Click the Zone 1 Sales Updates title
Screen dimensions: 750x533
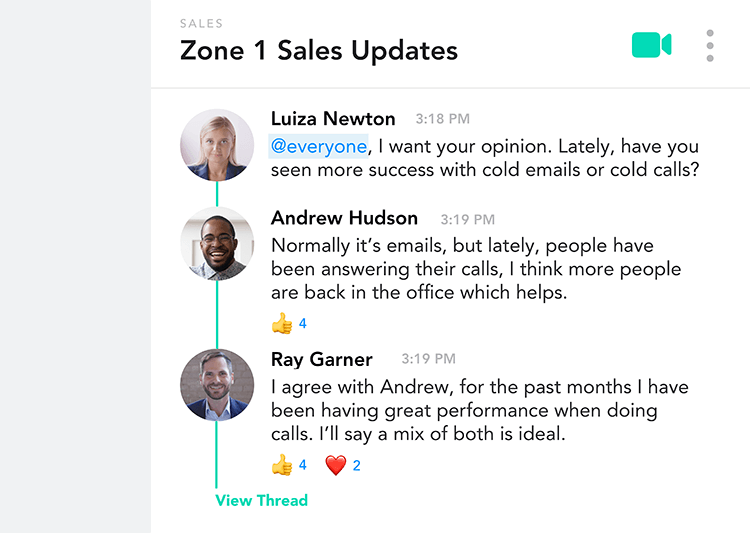click(x=319, y=51)
